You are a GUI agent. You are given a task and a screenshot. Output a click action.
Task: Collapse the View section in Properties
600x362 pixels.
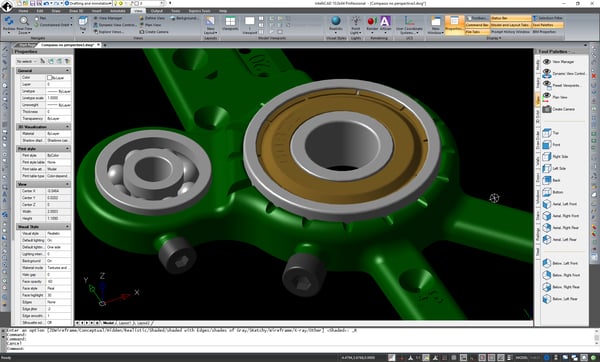coord(67,184)
